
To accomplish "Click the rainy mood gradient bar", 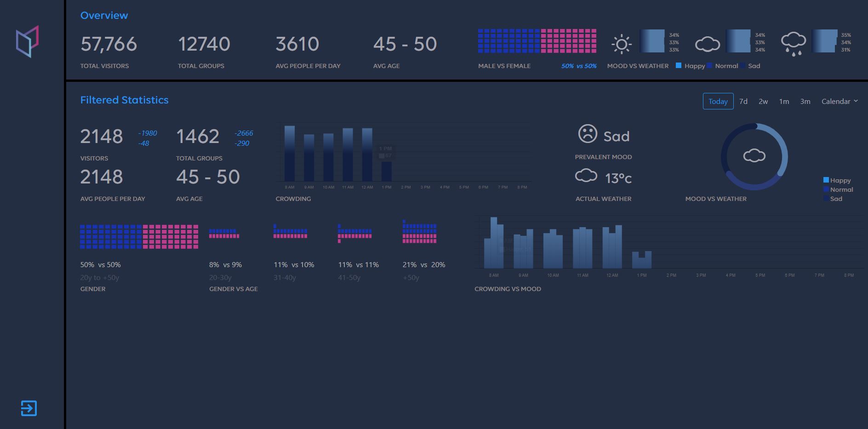I will click(x=824, y=41).
